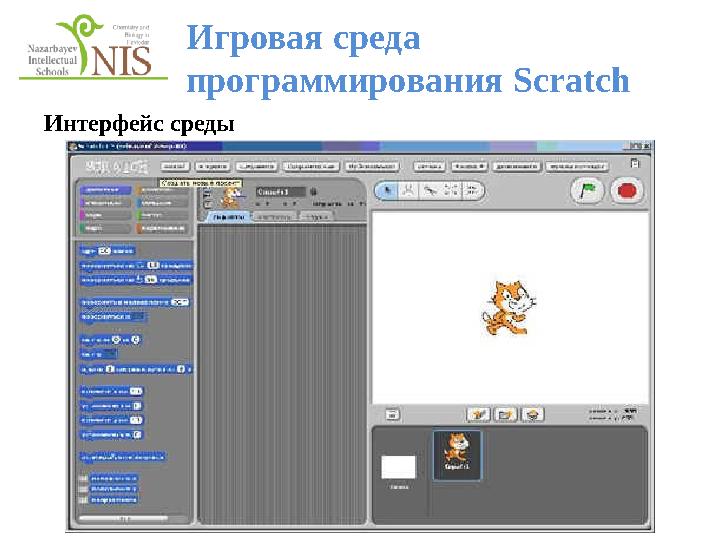Open the Language dropdown button in top bar
Screen dimensions: 720x540
pos(468,166)
